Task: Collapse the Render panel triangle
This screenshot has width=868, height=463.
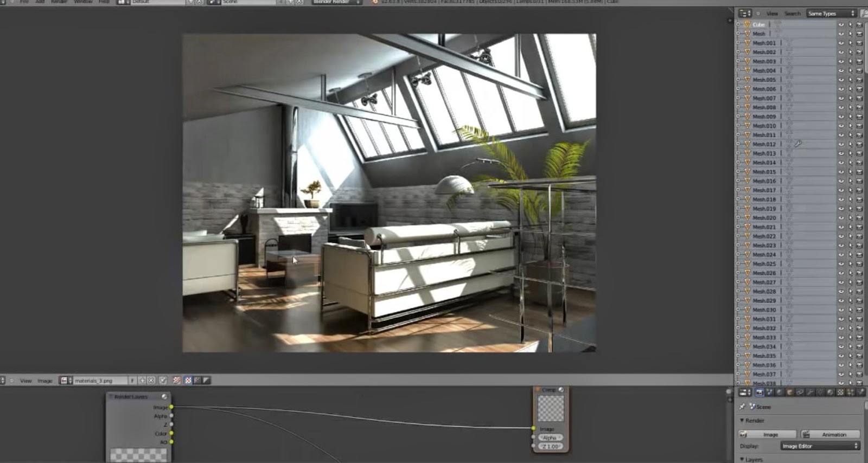Action: pyautogui.click(x=742, y=421)
